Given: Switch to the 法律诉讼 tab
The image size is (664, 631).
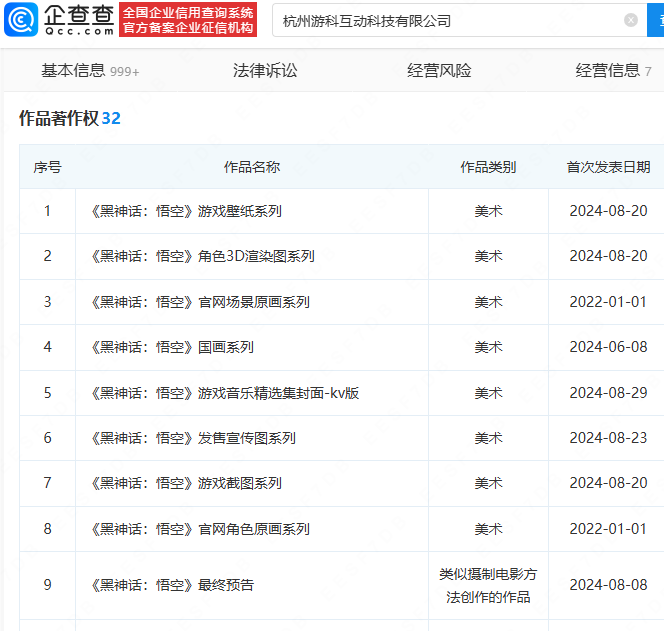Looking at the screenshot, I should point(265,70).
